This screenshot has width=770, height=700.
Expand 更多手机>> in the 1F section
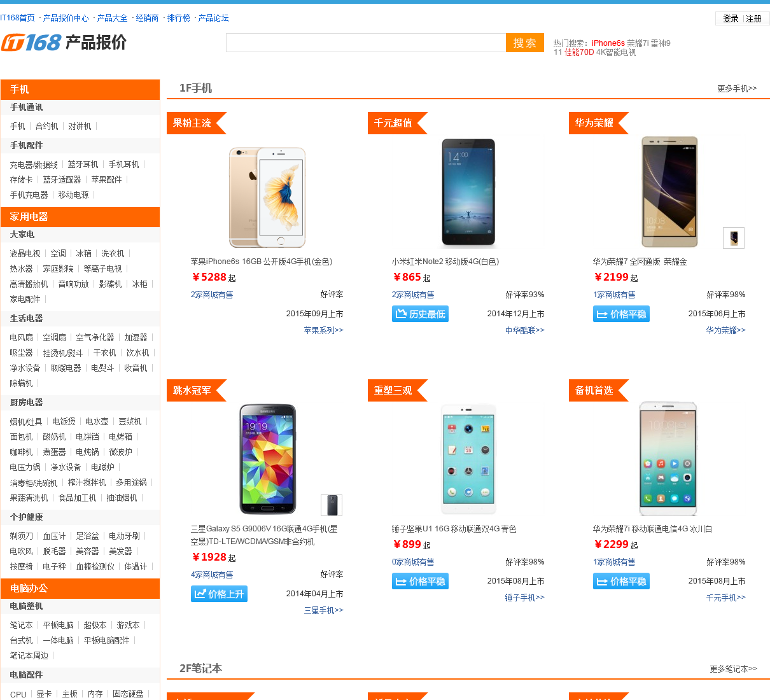[x=737, y=88]
